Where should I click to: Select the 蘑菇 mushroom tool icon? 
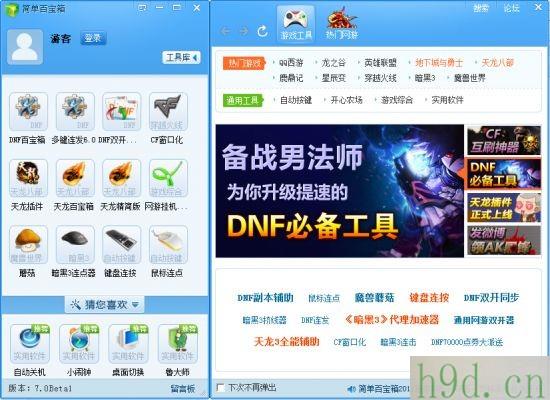[x=28, y=245]
